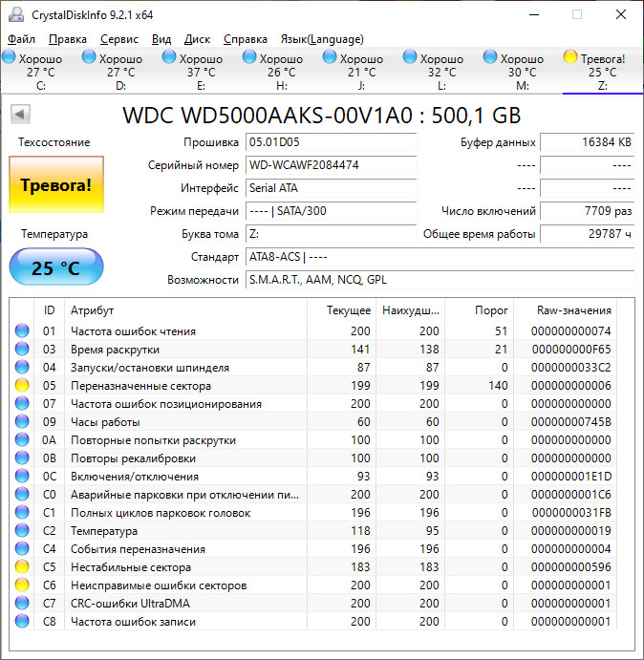Click the Возможности field S.M.A.R.T., AAM, NCQ, GPL

440,280
